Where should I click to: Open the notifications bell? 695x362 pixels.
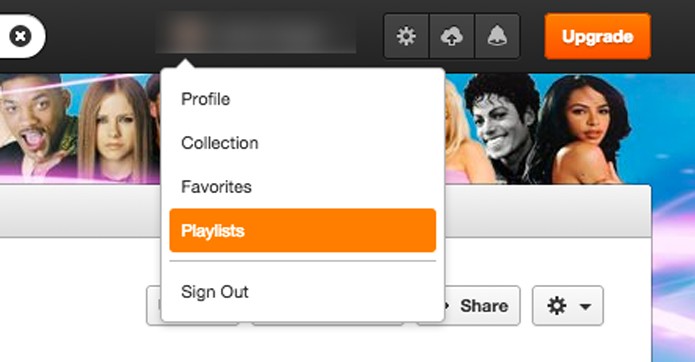coord(497,36)
